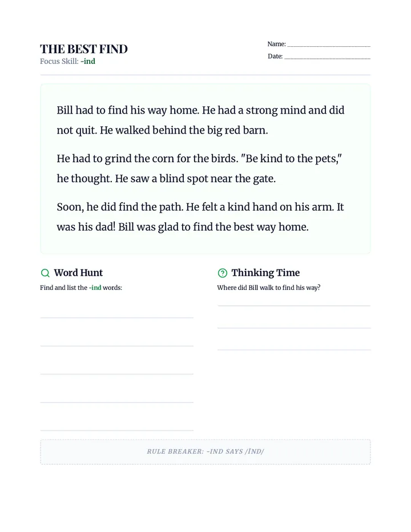The image size is (411, 532).
Task: Click the Word Hunt magnifying glass icon
Action: click(x=45, y=273)
